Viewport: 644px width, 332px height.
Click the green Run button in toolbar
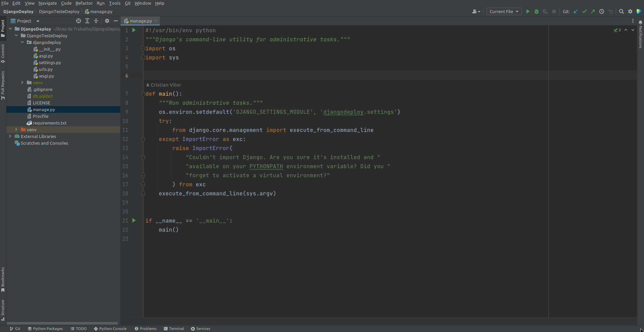[528, 11]
